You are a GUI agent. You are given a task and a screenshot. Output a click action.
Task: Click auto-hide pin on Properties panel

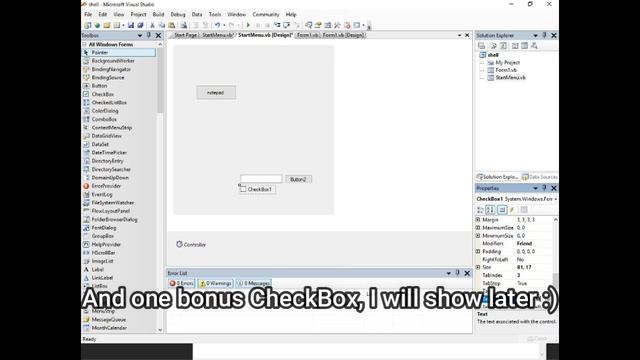click(544, 188)
